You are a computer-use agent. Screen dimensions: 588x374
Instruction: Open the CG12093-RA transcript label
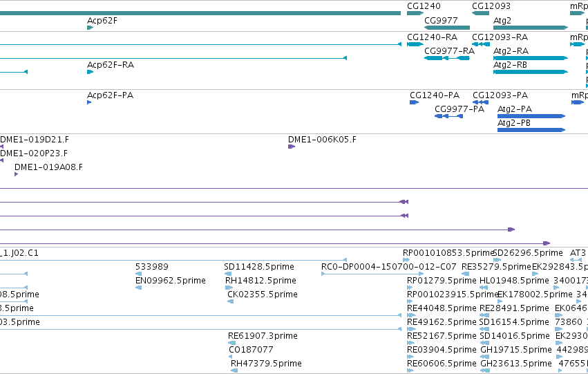[500, 37]
